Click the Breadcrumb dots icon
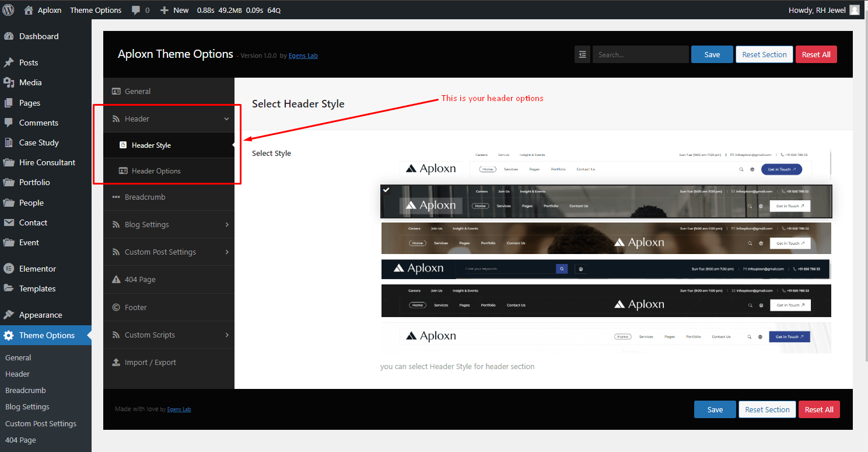This screenshot has width=868, height=452. pos(116,197)
